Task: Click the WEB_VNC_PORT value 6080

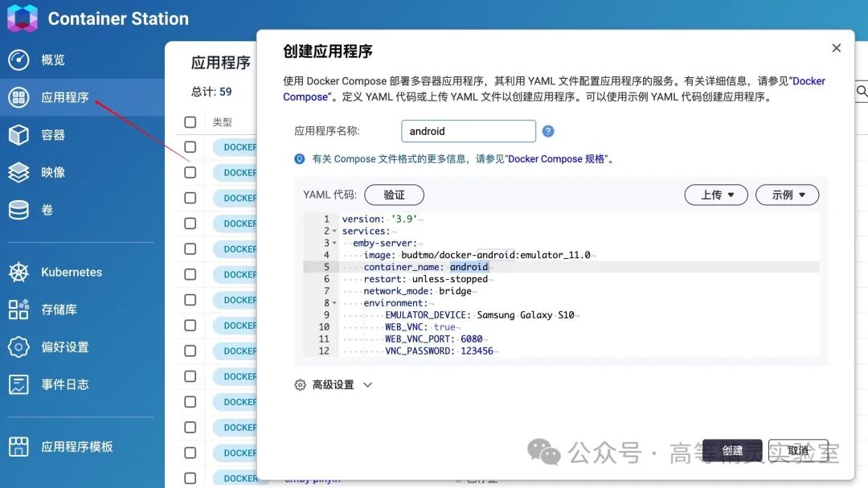Action: coord(471,339)
